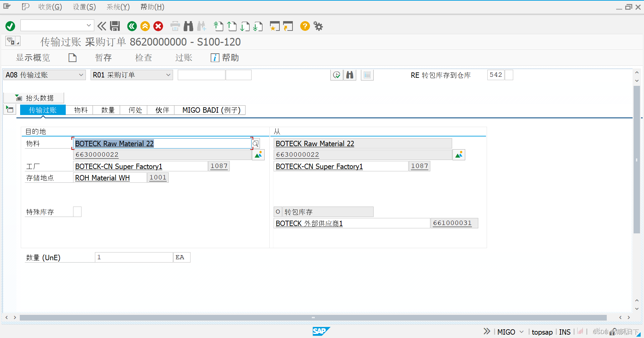The width and height of the screenshot is (644, 338).
Task: Click the 特殊库存 indicator field
Action: click(x=77, y=212)
